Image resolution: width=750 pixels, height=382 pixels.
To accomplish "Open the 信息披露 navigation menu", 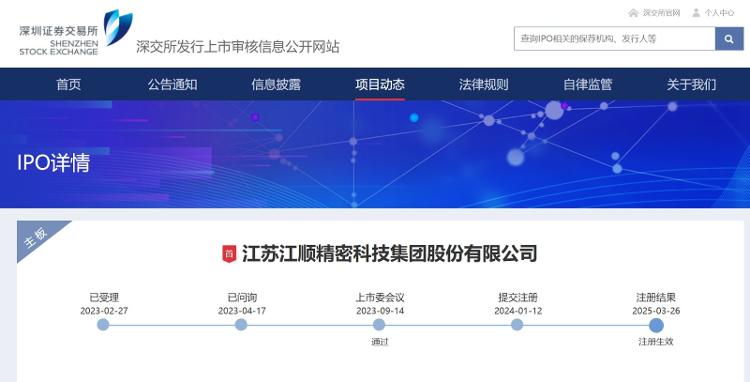I will click(x=276, y=85).
